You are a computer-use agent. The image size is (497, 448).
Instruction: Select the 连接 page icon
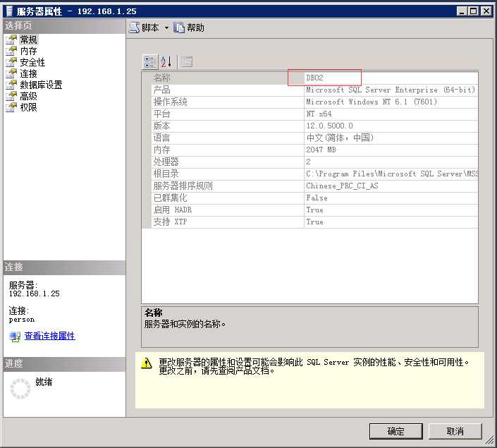coord(11,73)
